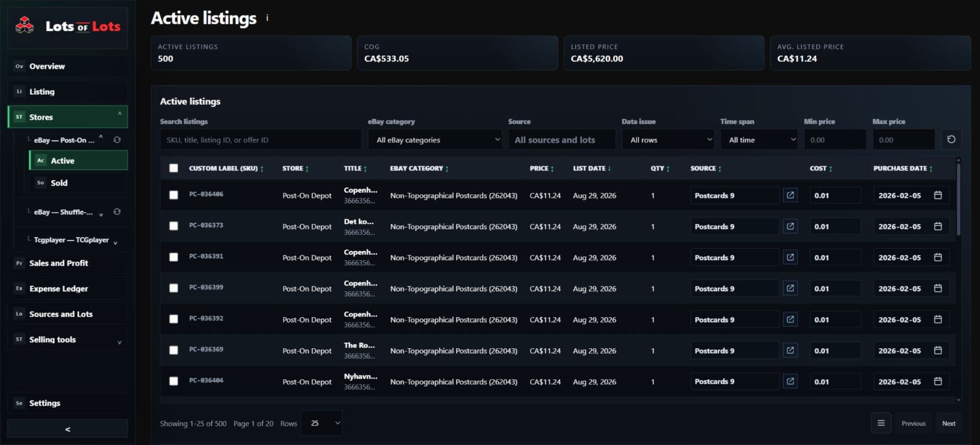Check the box for PC-036392
The image size is (980, 445).
173,318
